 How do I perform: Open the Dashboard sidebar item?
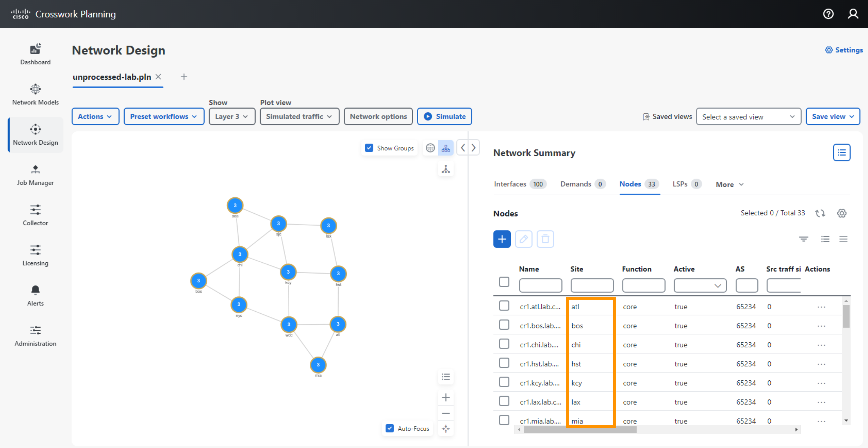click(x=36, y=54)
